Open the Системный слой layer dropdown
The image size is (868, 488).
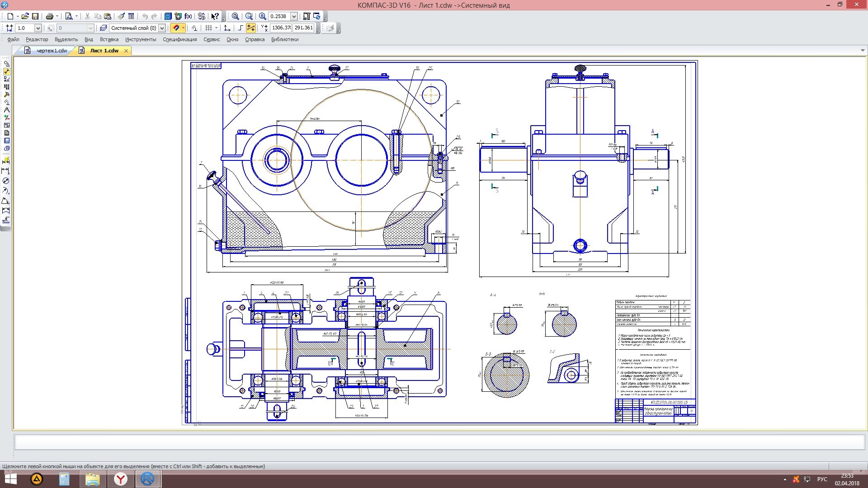(162, 28)
